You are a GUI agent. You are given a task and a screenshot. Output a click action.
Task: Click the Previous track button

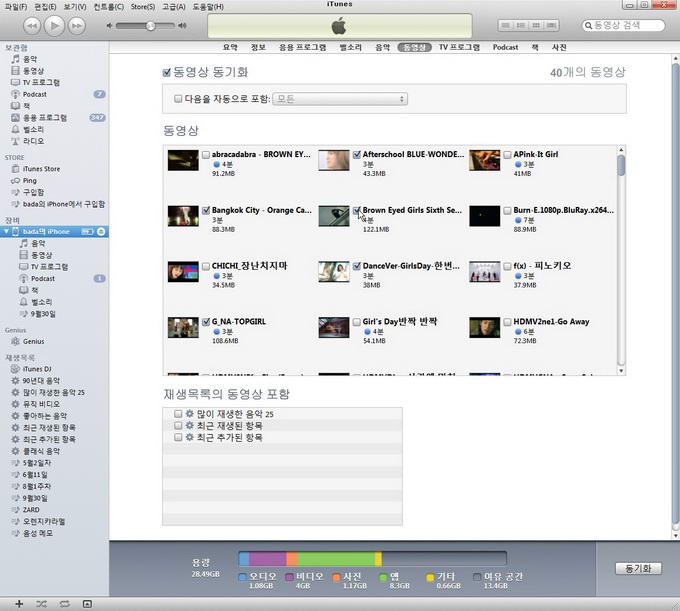(x=32, y=26)
